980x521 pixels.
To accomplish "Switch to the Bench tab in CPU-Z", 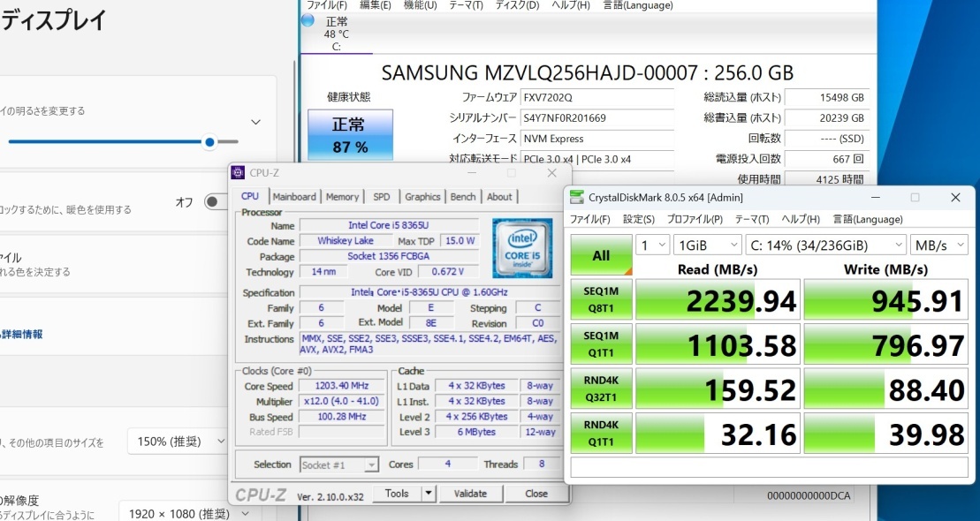I will (463, 197).
